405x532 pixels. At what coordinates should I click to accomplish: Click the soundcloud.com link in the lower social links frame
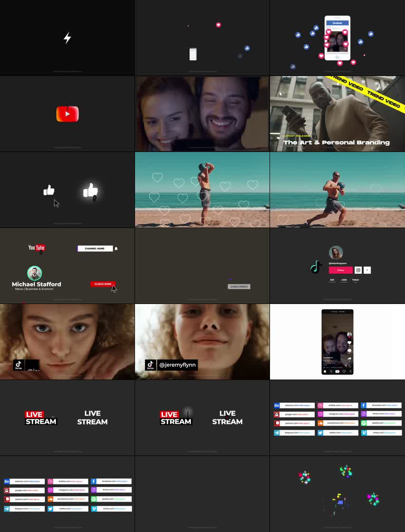pyautogui.click(x=71, y=499)
